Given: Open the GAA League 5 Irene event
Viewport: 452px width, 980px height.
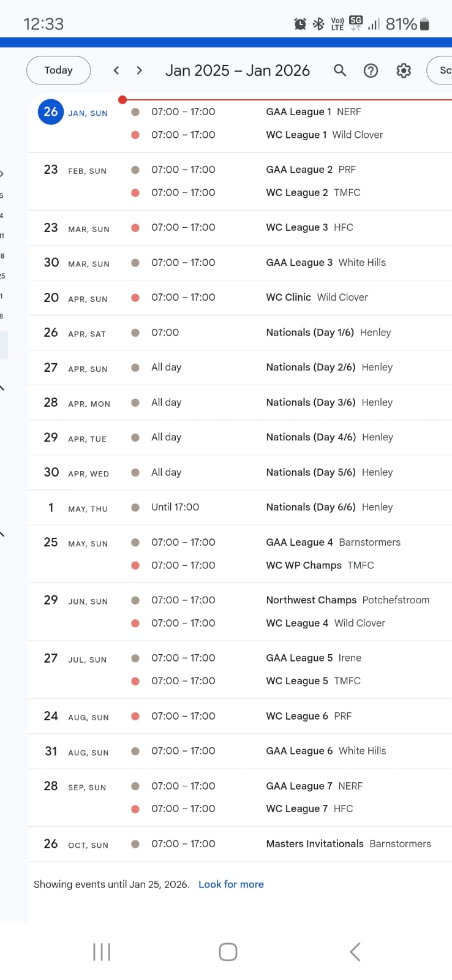Looking at the screenshot, I should coord(314,658).
